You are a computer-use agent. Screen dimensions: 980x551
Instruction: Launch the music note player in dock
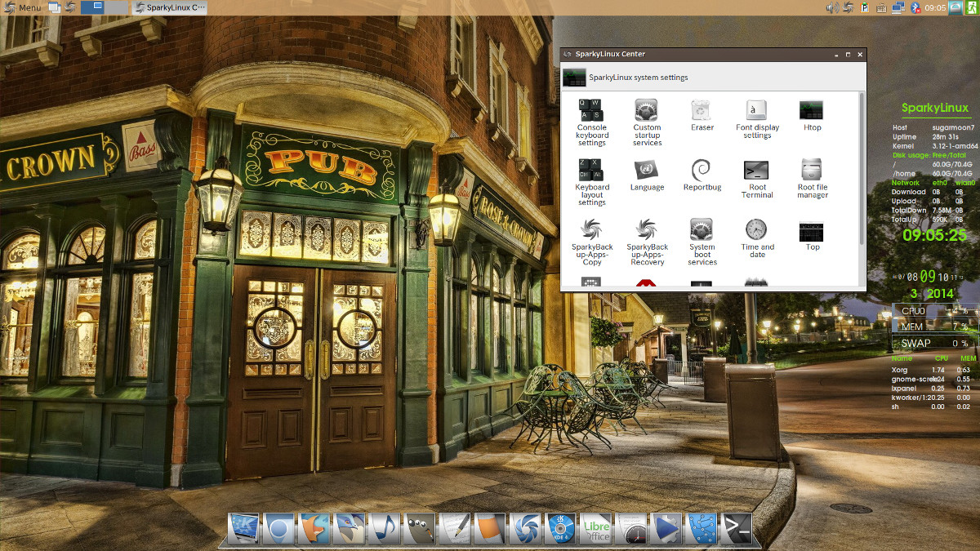(x=384, y=529)
